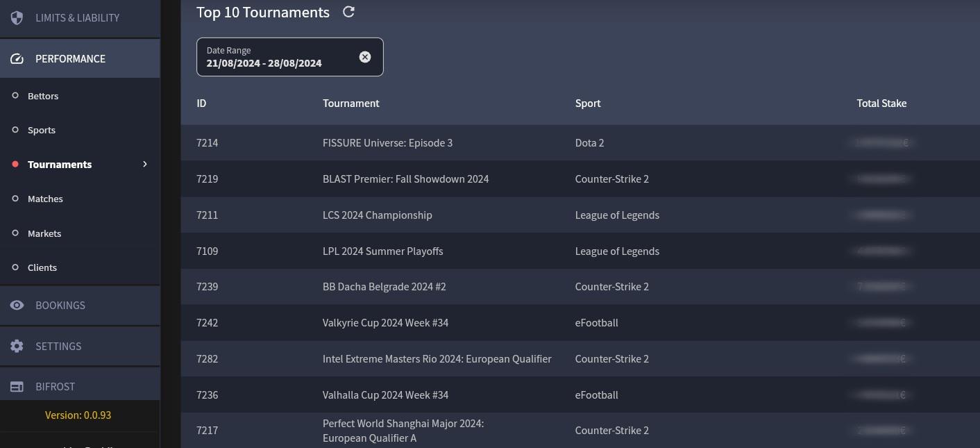This screenshot has width=980, height=448.
Task: Open the Markets performance page
Action: point(44,233)
